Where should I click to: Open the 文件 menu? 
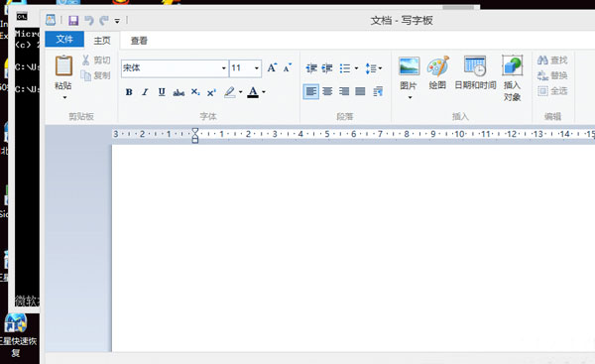coord(64,39)
